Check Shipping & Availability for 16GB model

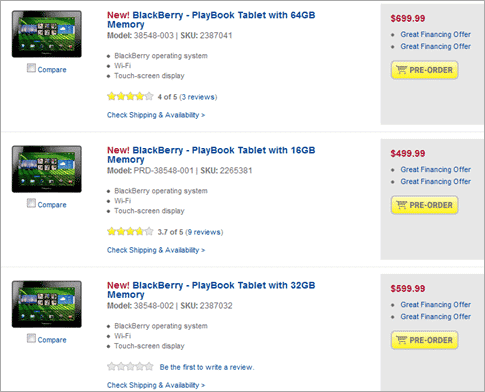(156, 250)
